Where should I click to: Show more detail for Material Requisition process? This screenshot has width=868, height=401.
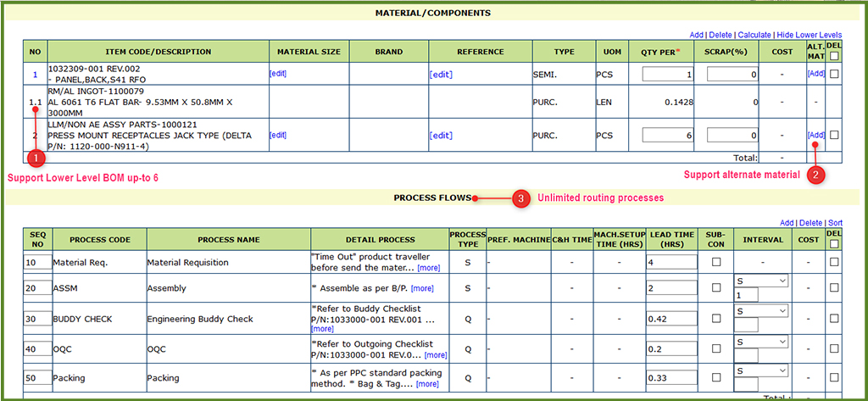click(x=428, y=268)
